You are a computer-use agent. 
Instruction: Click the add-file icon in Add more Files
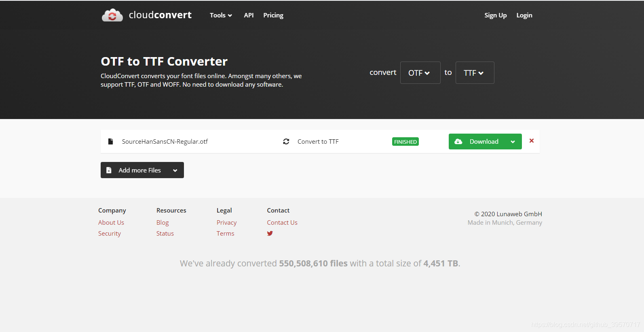[109, 170]
